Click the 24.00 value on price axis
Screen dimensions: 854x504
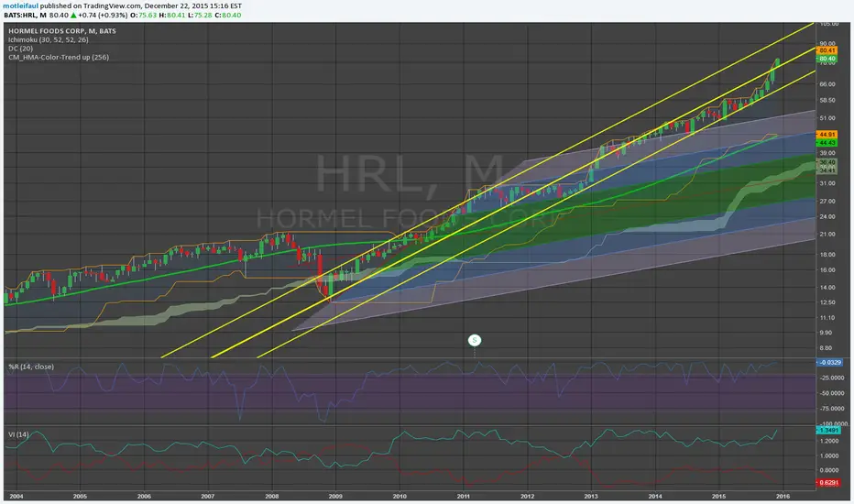tap(827, 216)
